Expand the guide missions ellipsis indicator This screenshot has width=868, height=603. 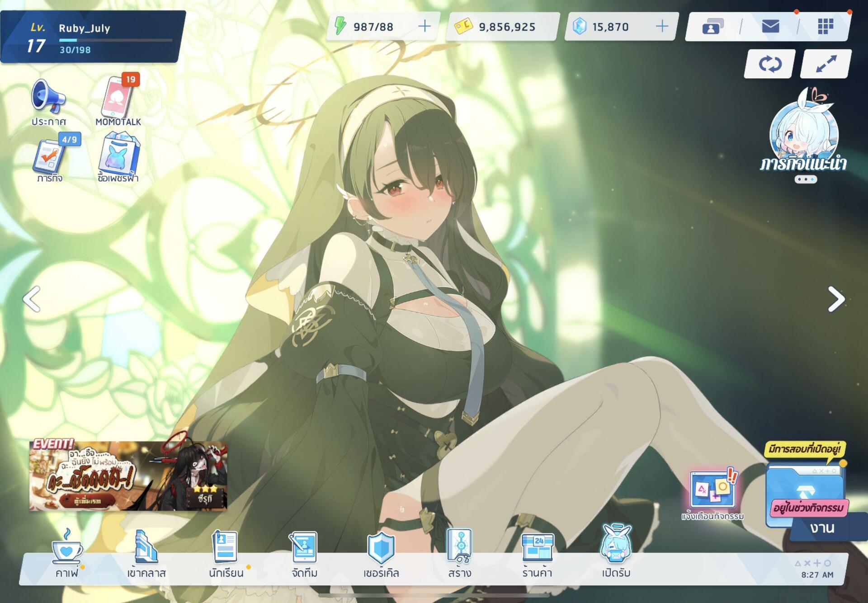[806, 179]
